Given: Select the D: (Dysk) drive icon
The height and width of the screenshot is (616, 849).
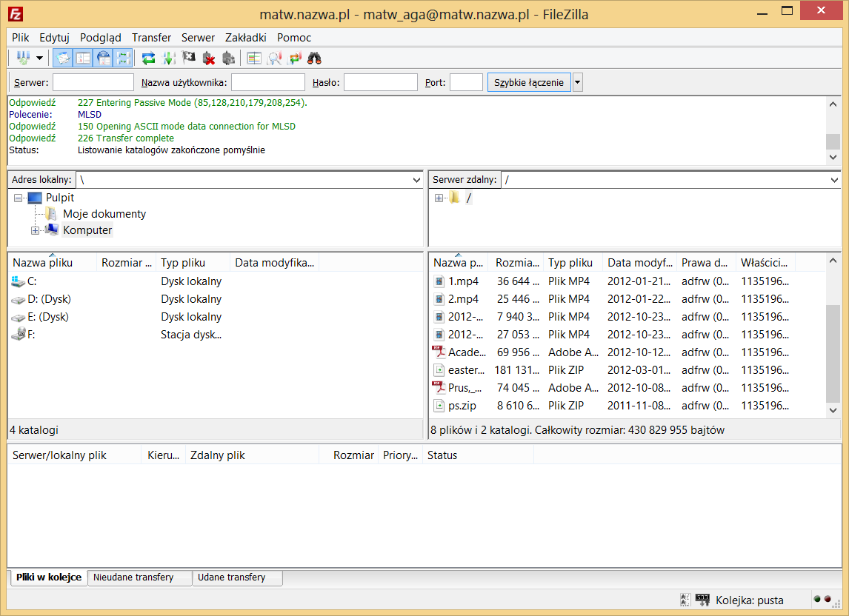Looking at the screenshot, I should click(19, 299).
